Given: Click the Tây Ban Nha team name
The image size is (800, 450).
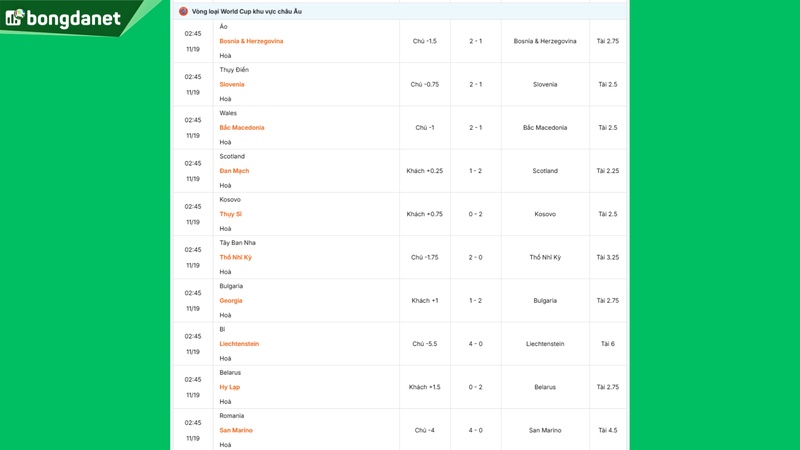Looking at the screenshot, I should click(238, 243).
